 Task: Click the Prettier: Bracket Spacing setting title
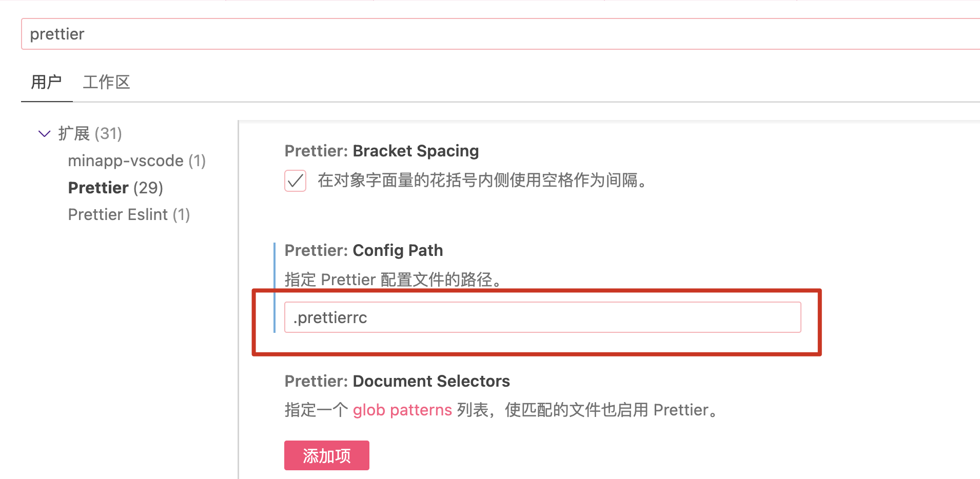click(x=382, y=151)
